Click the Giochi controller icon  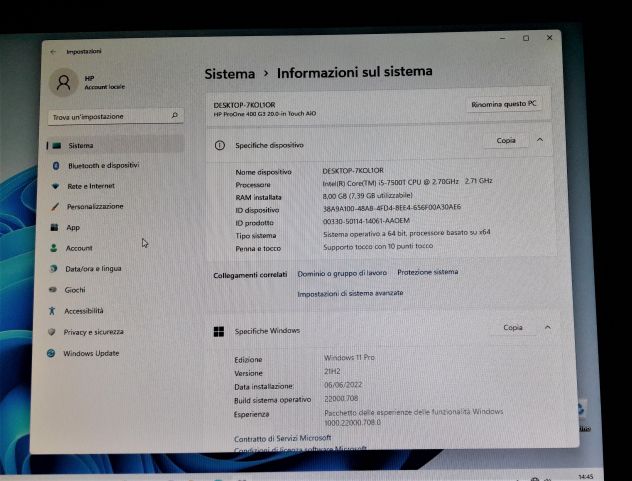pos(52,289)
